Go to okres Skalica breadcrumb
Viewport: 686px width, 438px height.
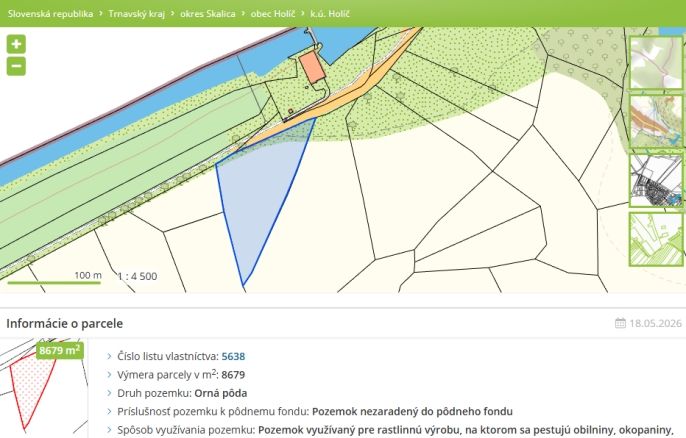pyautogui.click(x=207, y=14)
